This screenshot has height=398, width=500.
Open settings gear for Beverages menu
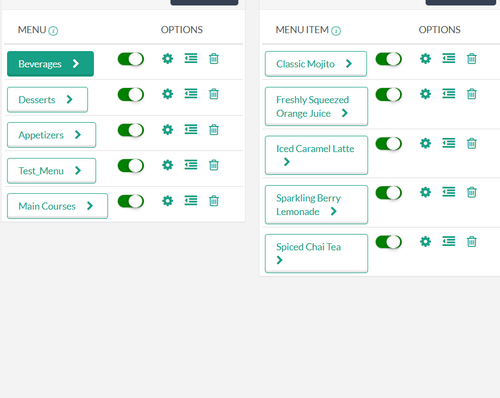[x=167, y=59]
